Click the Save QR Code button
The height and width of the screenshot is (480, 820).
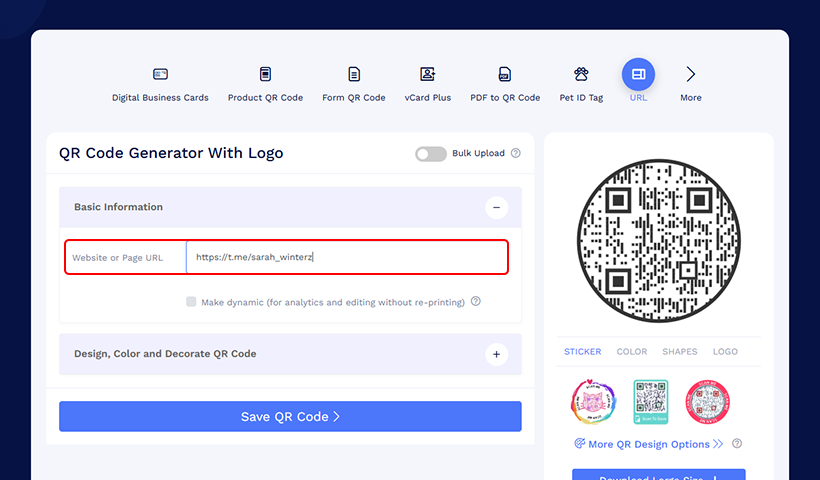tap(290, 416)
